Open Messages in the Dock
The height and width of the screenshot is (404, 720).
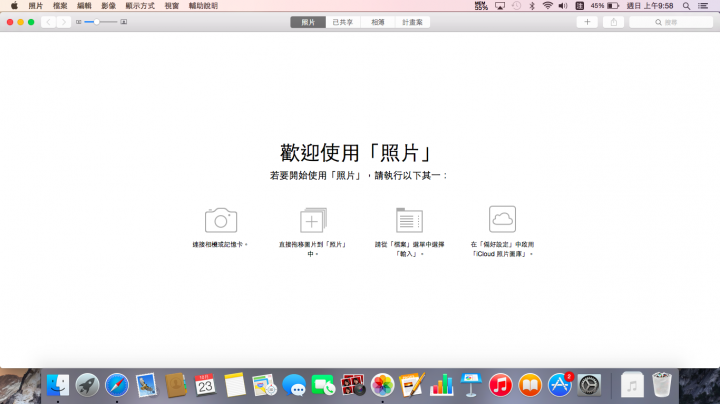tap(294, 385)
